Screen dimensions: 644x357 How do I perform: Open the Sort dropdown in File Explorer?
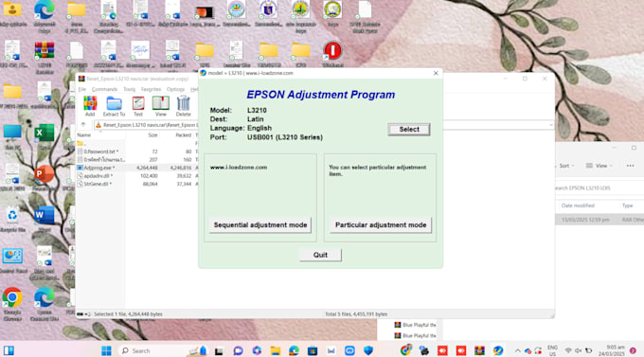tap(565, 166)
